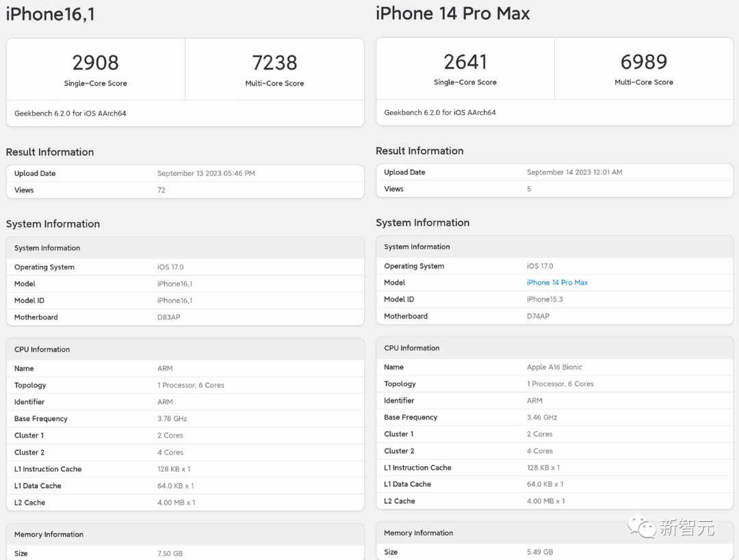The width and height of the screenshot is (739, 560).
Task: Select the 5.49 GB memory size value
Action: pyautogui.click(x=540, y=552)
